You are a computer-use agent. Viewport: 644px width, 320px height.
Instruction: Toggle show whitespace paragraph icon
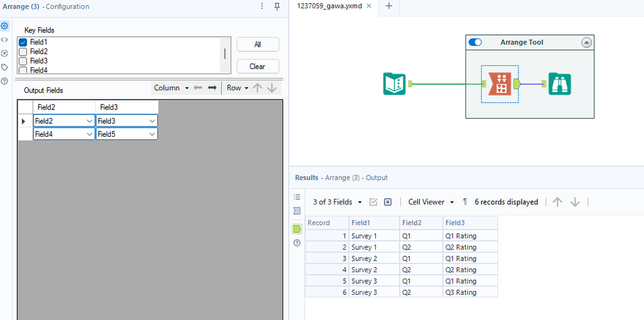[465, 202]
